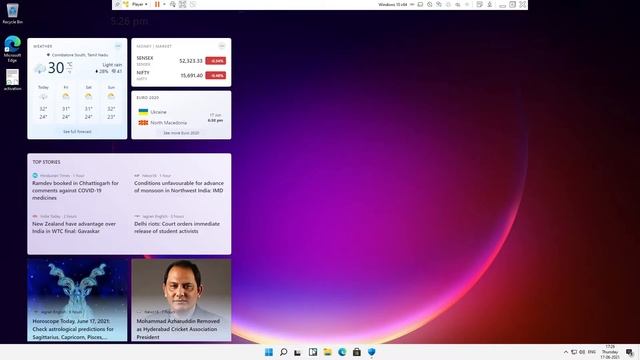The height and width of the screenshot is (360, 640).
Task: Open Delhi riots Court orders story
Action: point(177,227)
